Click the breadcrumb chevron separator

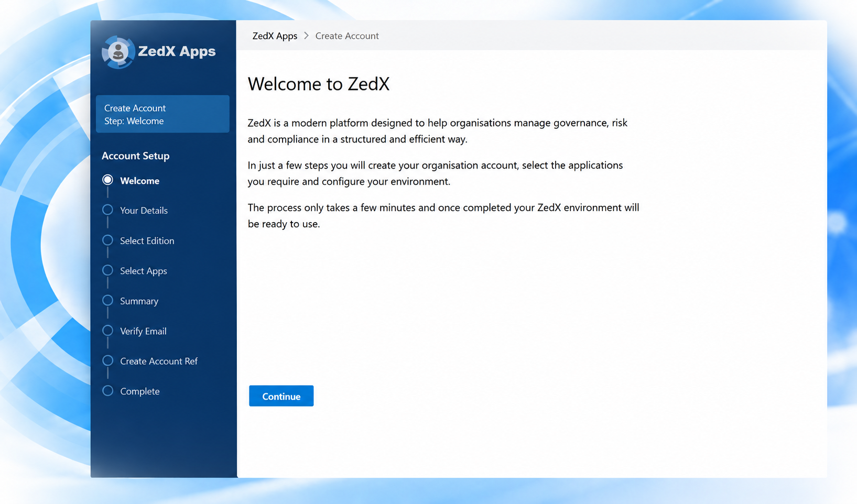click(x=306, y=36)
